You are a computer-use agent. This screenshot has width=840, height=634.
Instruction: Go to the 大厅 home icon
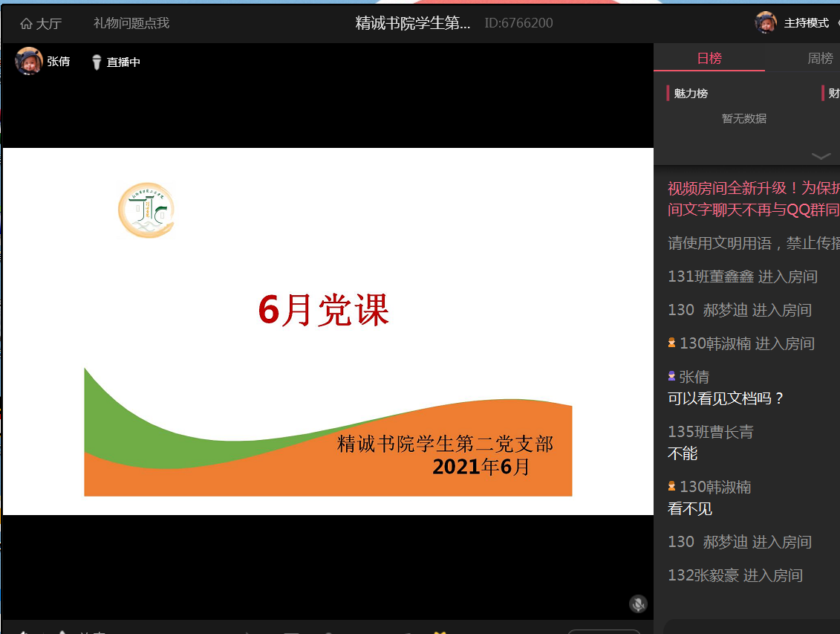coord(27,24)
